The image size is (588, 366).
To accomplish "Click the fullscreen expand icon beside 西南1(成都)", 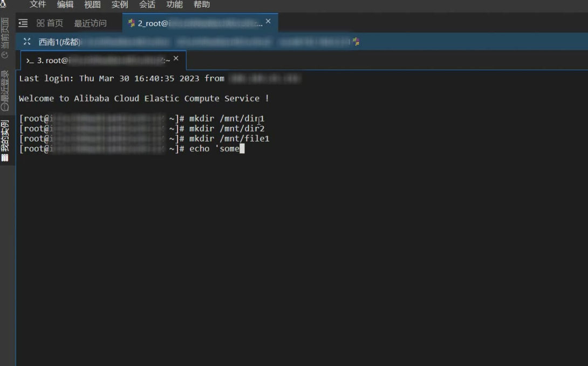I will click(27, 41).
